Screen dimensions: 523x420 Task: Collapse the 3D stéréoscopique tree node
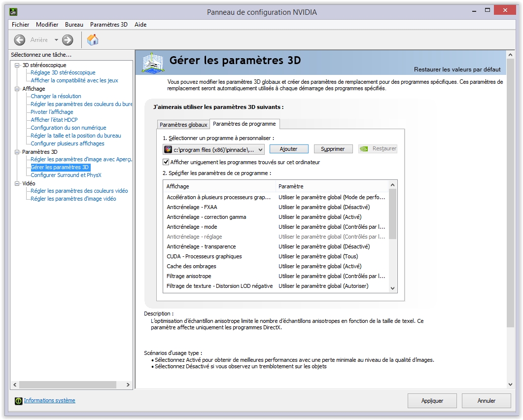[x=17, y=65]
